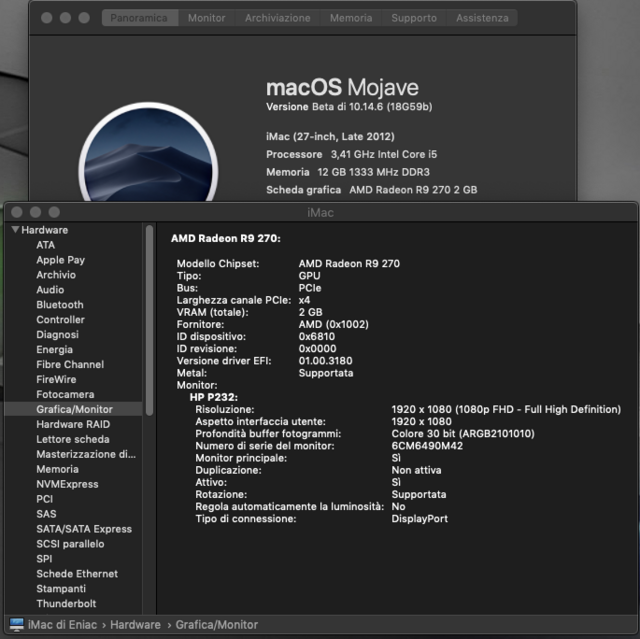Viewport: 640px width, 639px height.
Task: Click the 3,41 GHz Intel Core i5 processor text
Action: click(x=384, y=154)
